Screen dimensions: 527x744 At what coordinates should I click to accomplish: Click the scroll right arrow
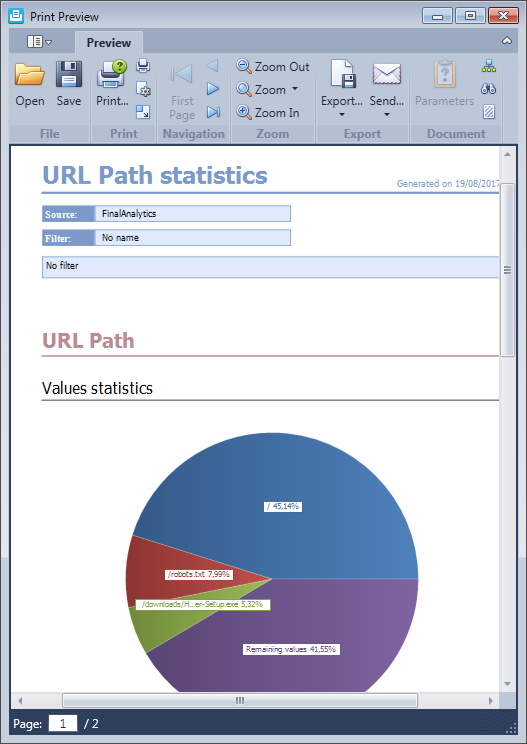[490, 700]
